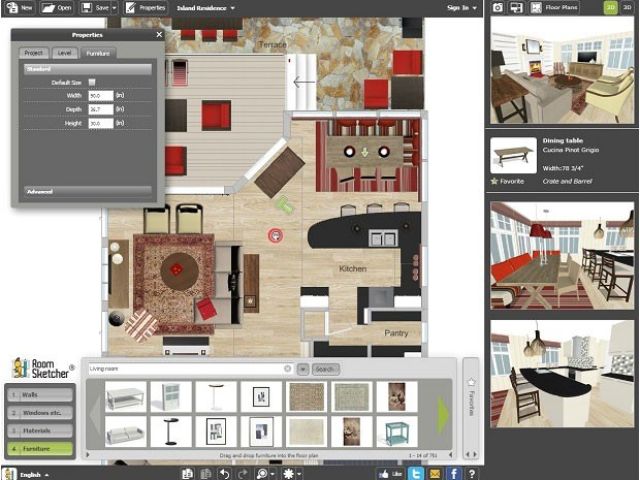Click the camera snapshot icon

click(x=498, y=7)
